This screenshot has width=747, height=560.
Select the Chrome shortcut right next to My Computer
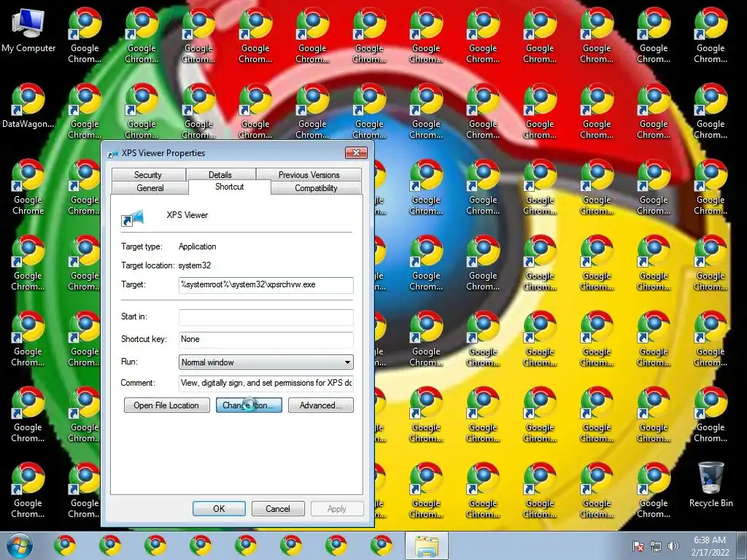tap(85, 36)
